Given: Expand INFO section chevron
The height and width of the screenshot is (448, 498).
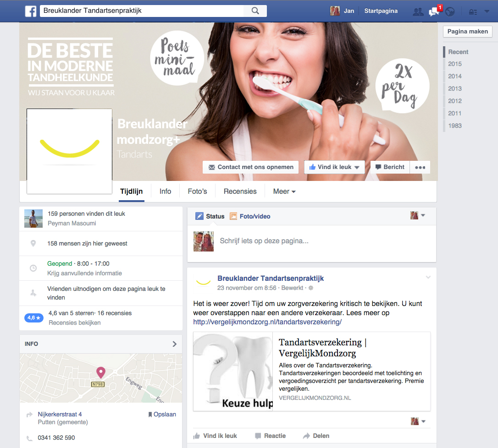Looking at the screenshot, I should [x=174, y=344].
